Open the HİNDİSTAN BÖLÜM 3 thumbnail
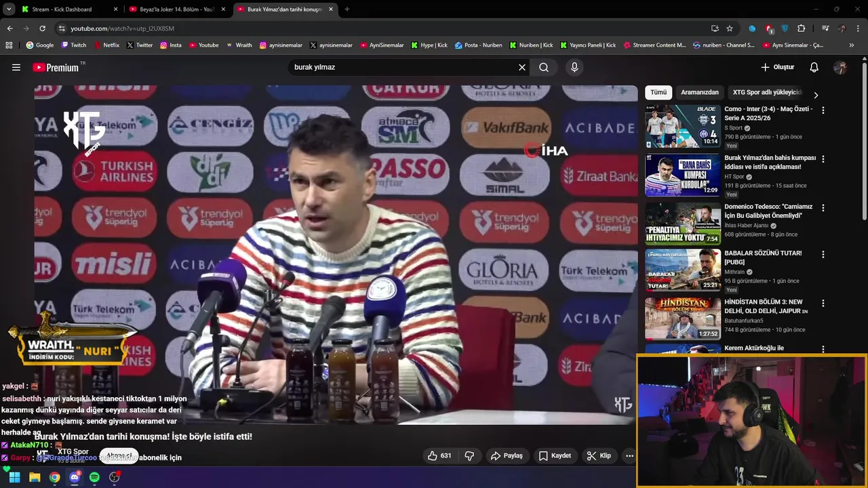The height and width of the screenshot is (488, 868). pos(682,318)
